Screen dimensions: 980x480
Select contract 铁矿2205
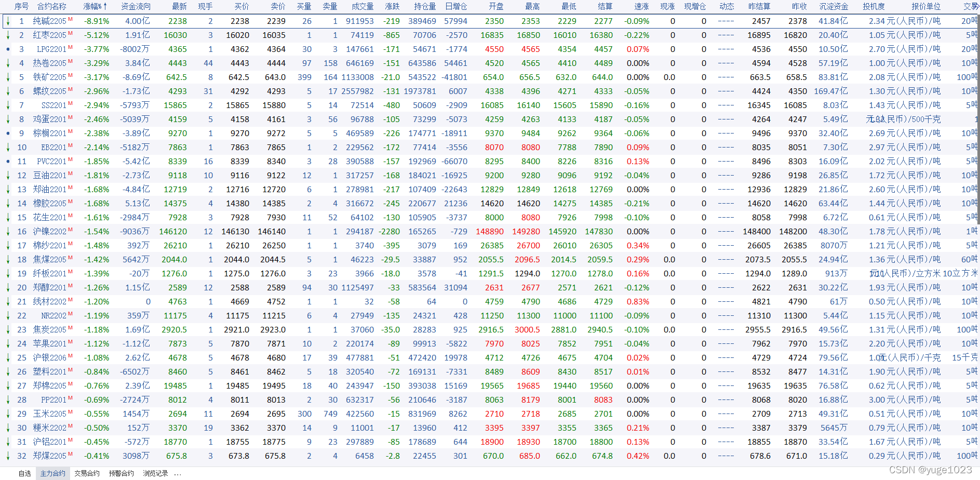(x=50, y=77)
